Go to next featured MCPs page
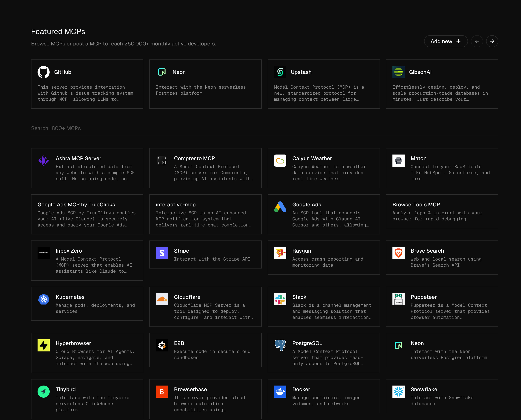The width and height of the screenshot is (521, 420). point(492,41)
